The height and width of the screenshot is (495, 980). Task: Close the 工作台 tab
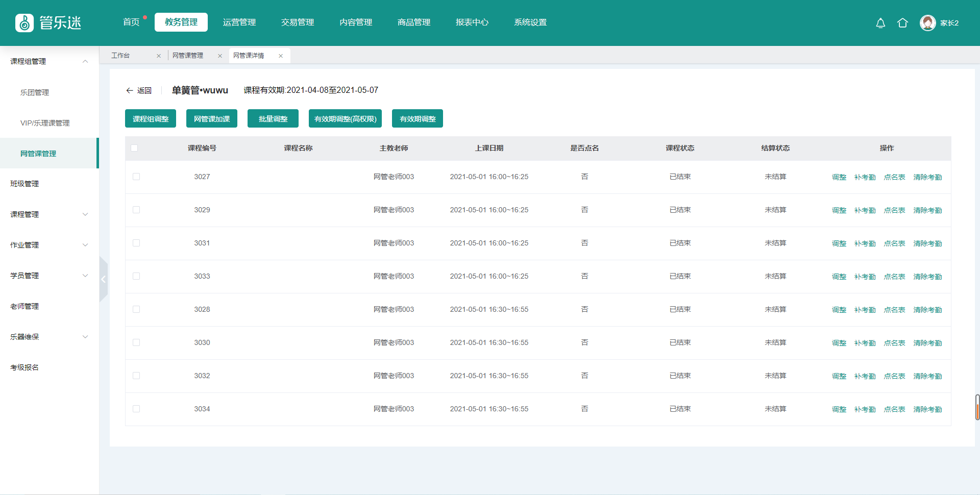[x=159, y=56]
